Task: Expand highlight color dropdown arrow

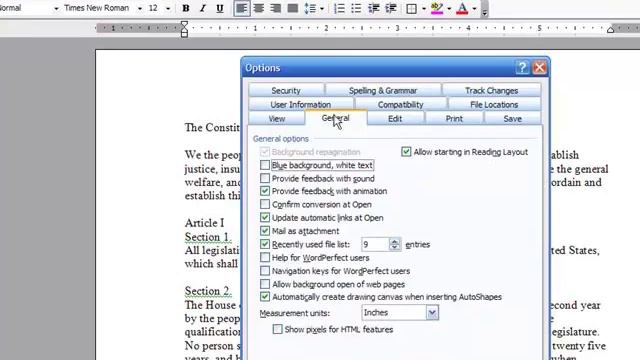Action: [x=449, y=8]
